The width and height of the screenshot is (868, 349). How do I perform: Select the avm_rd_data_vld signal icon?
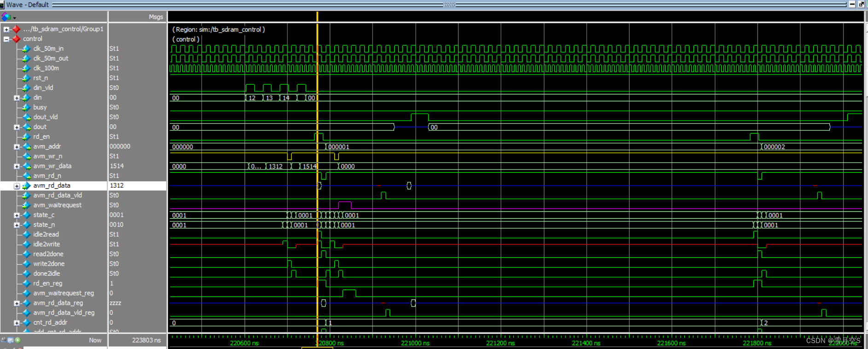pos(26,196)
